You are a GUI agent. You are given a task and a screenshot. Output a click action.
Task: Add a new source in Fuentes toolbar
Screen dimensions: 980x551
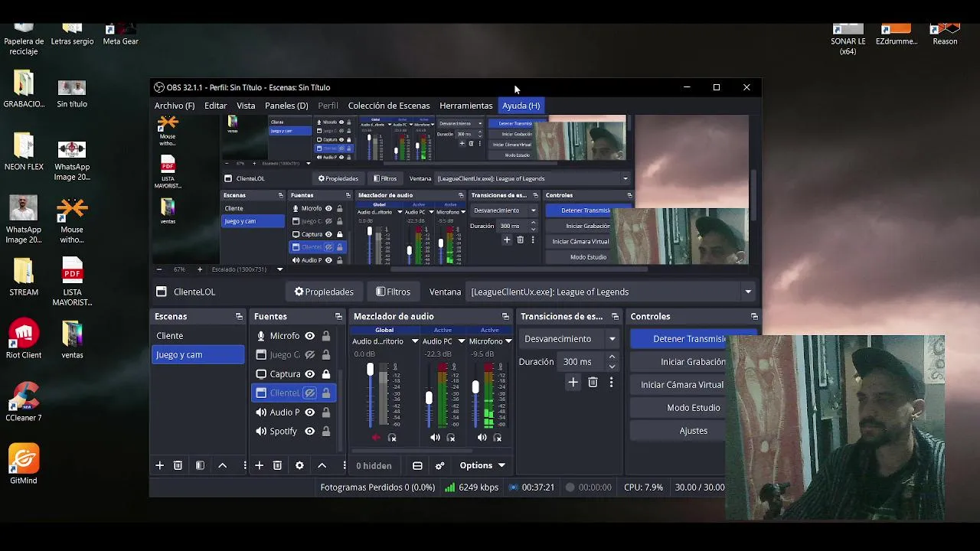coord(260,465)
